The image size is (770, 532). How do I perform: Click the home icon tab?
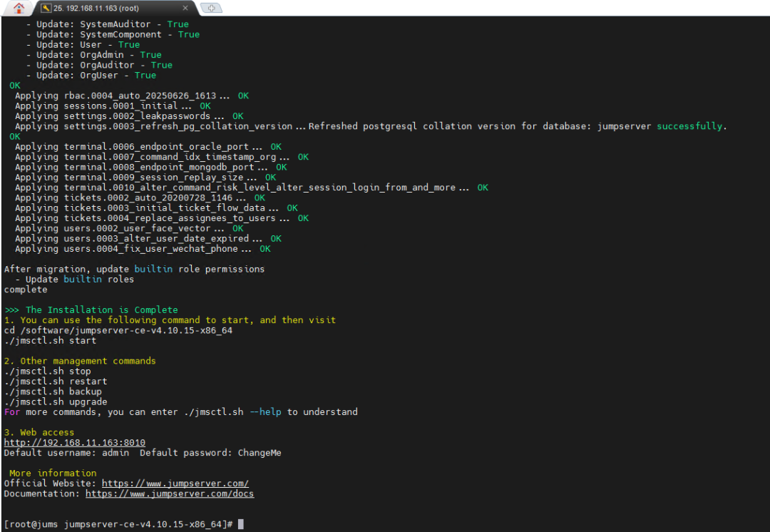point(19,8)
